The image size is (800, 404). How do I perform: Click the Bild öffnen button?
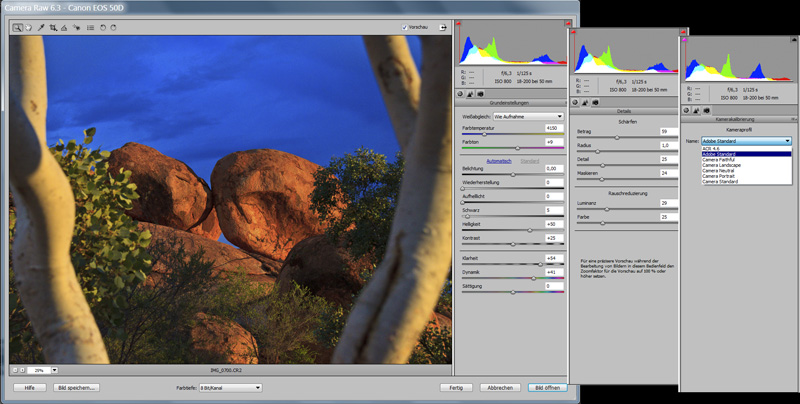tap(546, 387)
